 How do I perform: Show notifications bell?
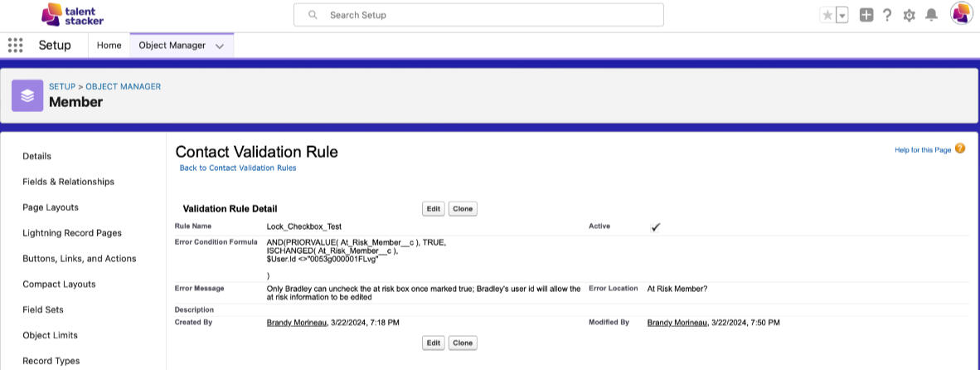(x=931, y=15)
